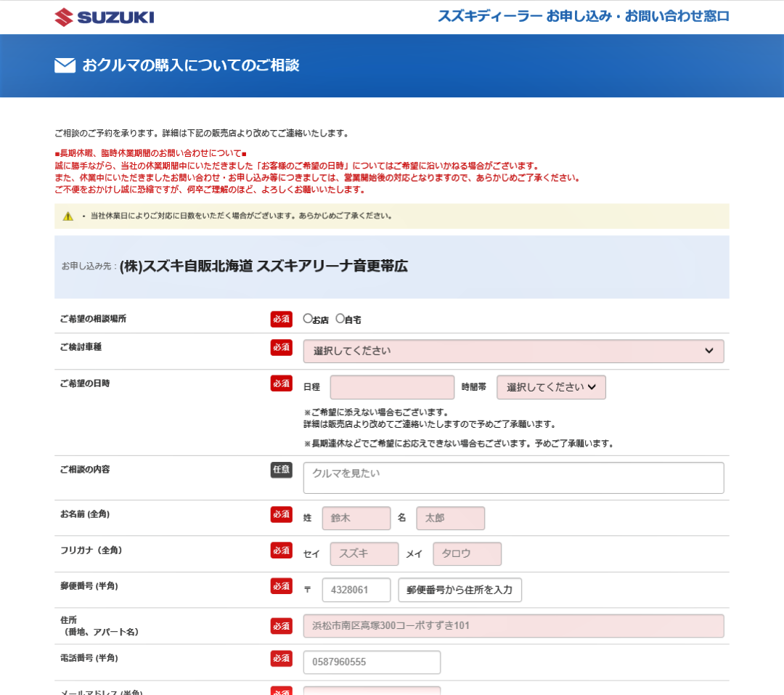Click 郵便番号から住所を入力 button
The image size is (784, 695).
[x=460, y=590]
